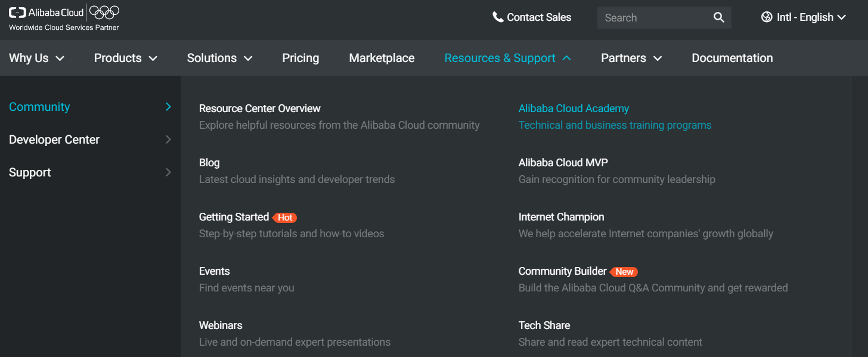The image size is (868, 357).
Task: Open the Blog link
Action: click(x=209, y=162)
